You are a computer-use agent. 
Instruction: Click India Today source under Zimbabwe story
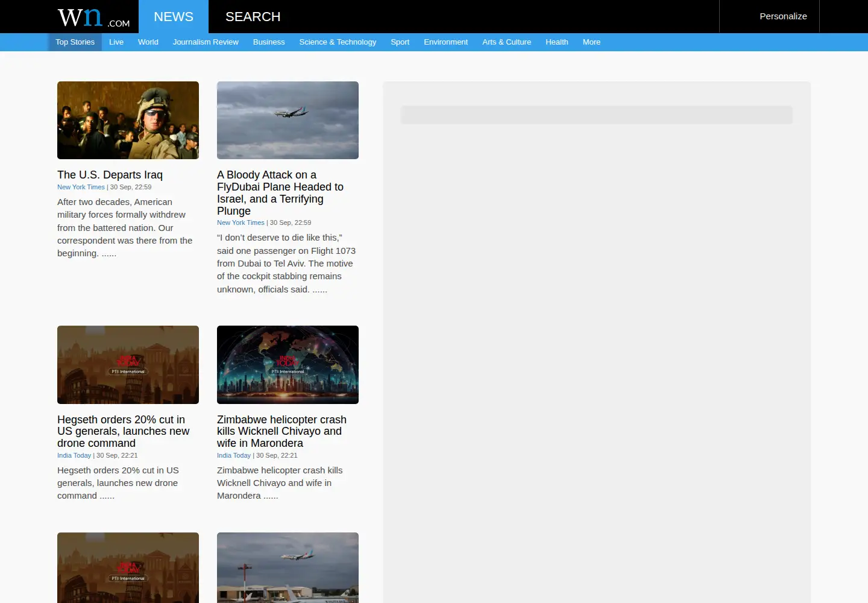(x=234, y=455)
